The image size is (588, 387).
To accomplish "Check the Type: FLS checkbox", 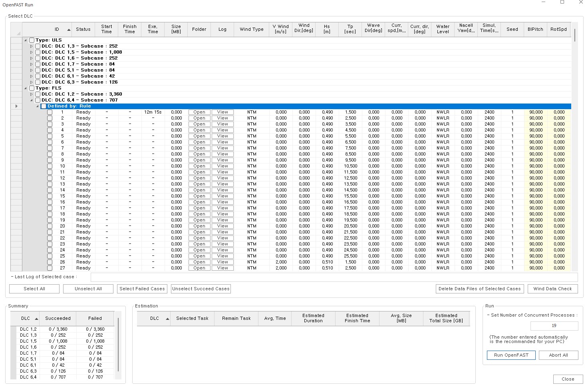I will tap(32, 88).
